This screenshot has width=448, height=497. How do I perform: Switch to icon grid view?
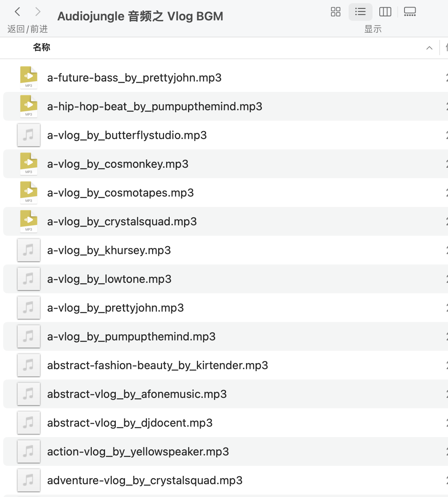[336, 12]
